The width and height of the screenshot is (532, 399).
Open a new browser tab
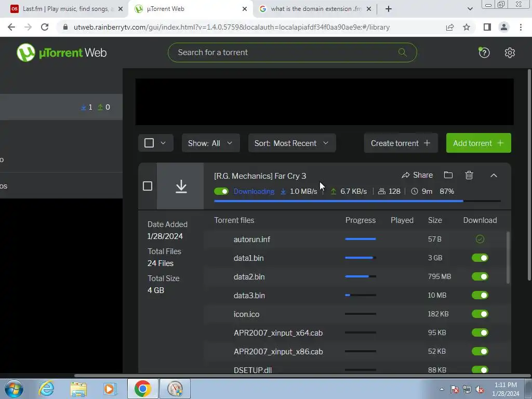(x=389, y=9)
